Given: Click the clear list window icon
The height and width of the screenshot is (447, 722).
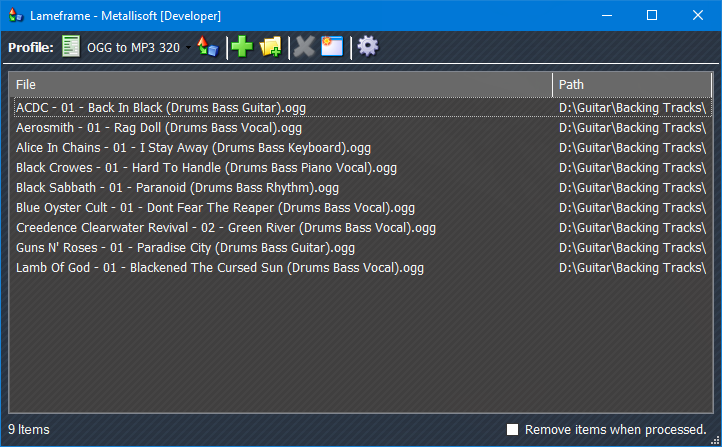Looking at the screenshot, I should [x=332, y=47].
